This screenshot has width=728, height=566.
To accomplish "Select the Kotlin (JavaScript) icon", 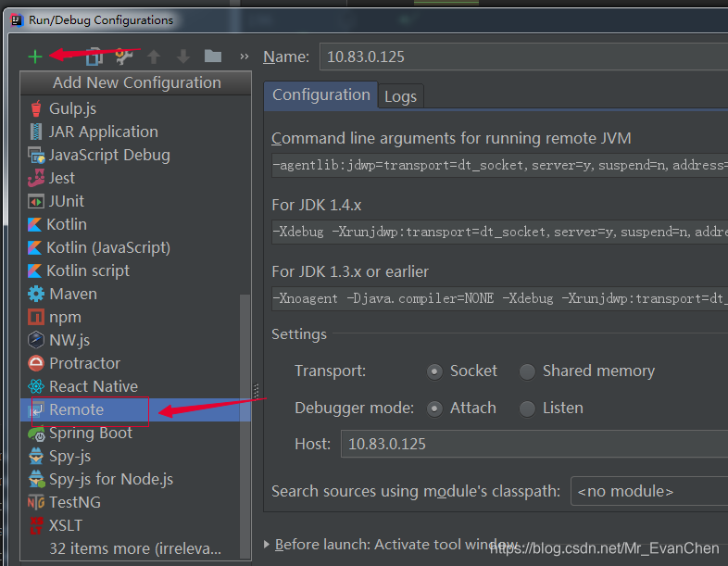I will pyautogui.click(x=34, y=247).
